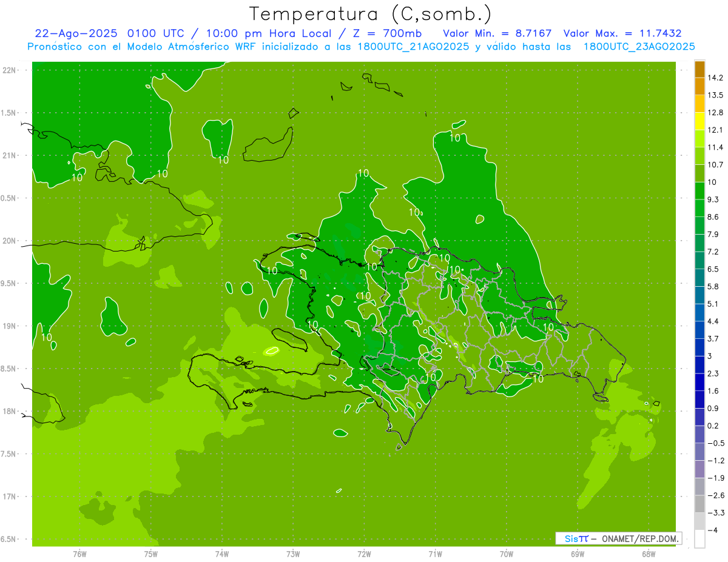The image size is (728, 562).
Task: Click the dark blue legend swatch between 1.6 and 2.3
Action: click(x=699, y=382)
